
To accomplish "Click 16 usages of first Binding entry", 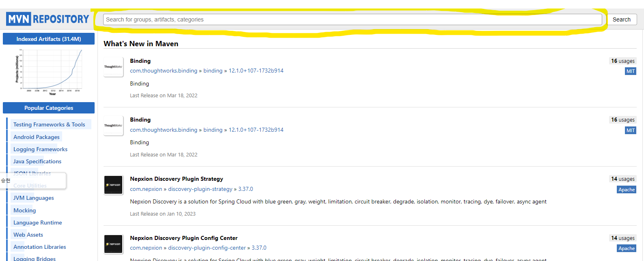I will click(x=623, y=61).
